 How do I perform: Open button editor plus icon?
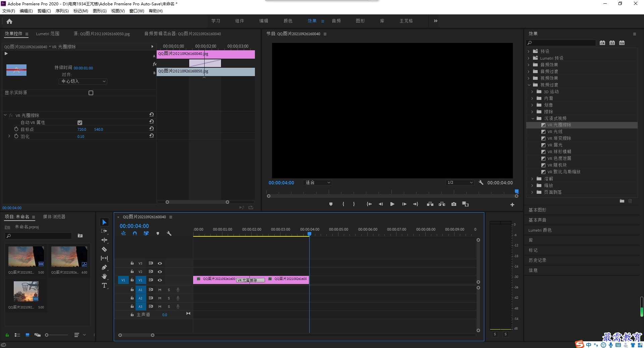[x=512, y=205]
